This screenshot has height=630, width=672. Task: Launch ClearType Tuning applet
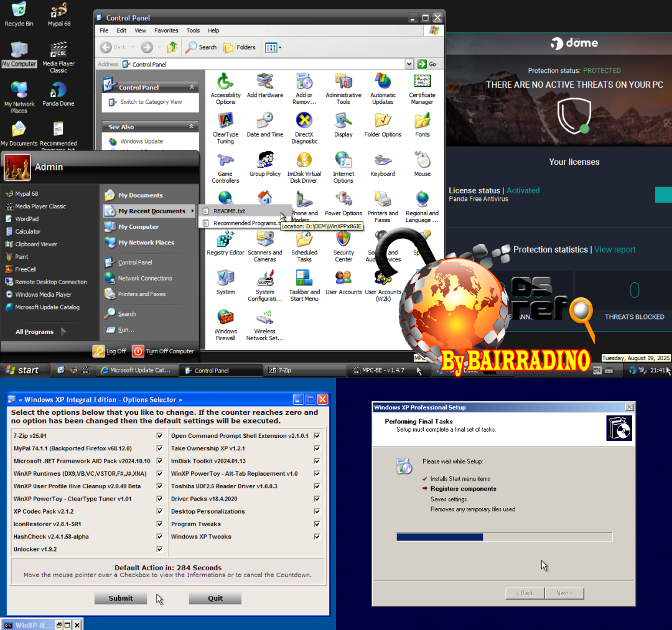click(225, 128)
